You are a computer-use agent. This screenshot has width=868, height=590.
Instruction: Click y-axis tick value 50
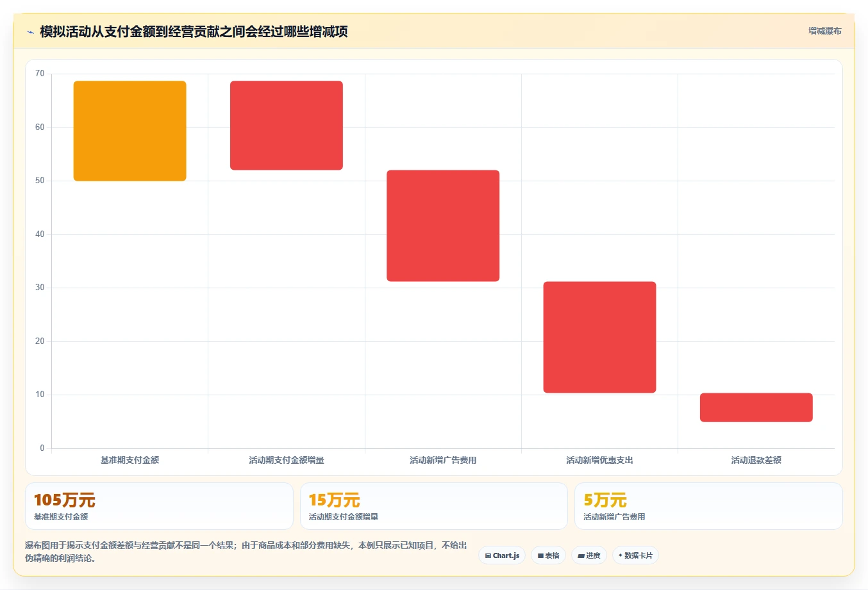point(40,181)
